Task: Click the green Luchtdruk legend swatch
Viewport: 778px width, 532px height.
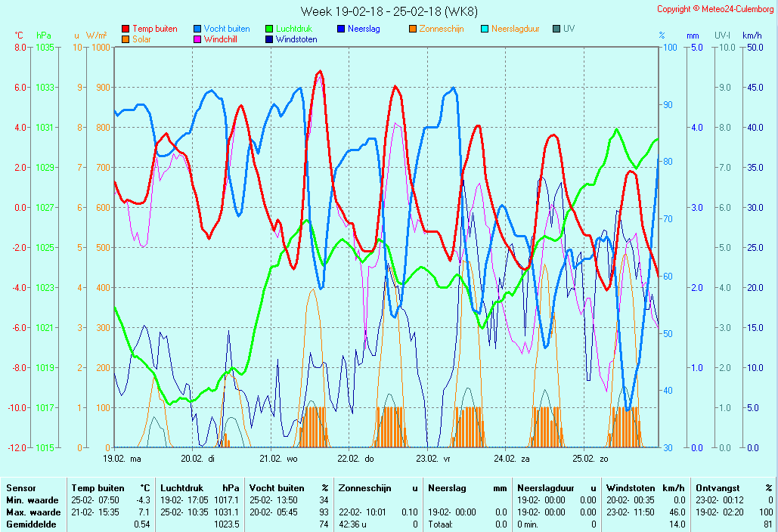Action: coord(269,29)
